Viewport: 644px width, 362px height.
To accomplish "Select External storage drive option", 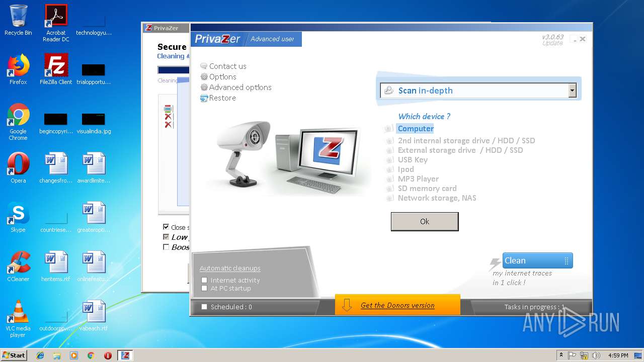I will (460, 150).
